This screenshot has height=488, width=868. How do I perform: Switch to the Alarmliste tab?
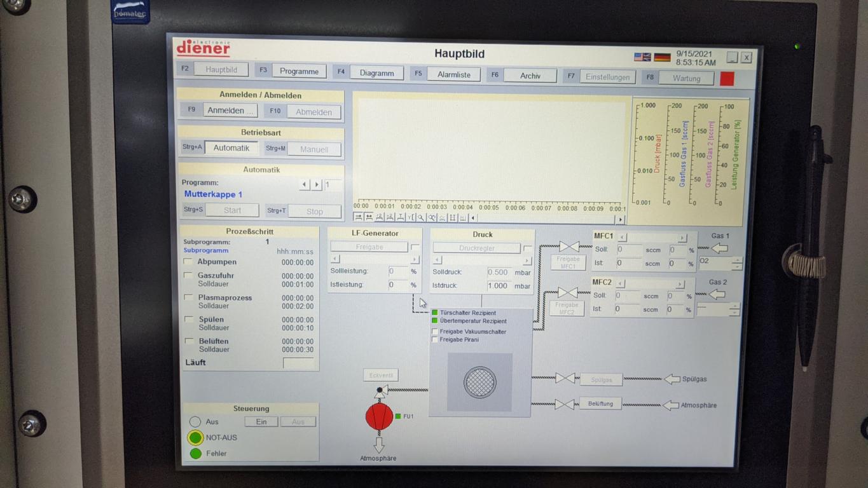coord(453,74)
